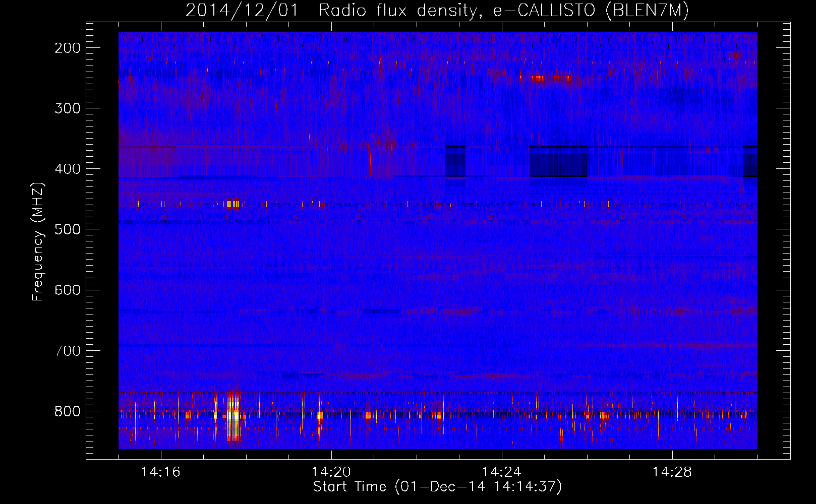The image size is (816, 504).
Task: Click the 14:16 time tick label
Action: (x=161, y=472)
